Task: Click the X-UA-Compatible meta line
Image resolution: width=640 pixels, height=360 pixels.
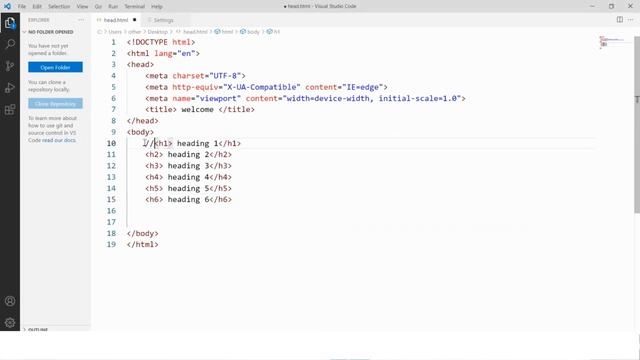Action: click(266, 87)
